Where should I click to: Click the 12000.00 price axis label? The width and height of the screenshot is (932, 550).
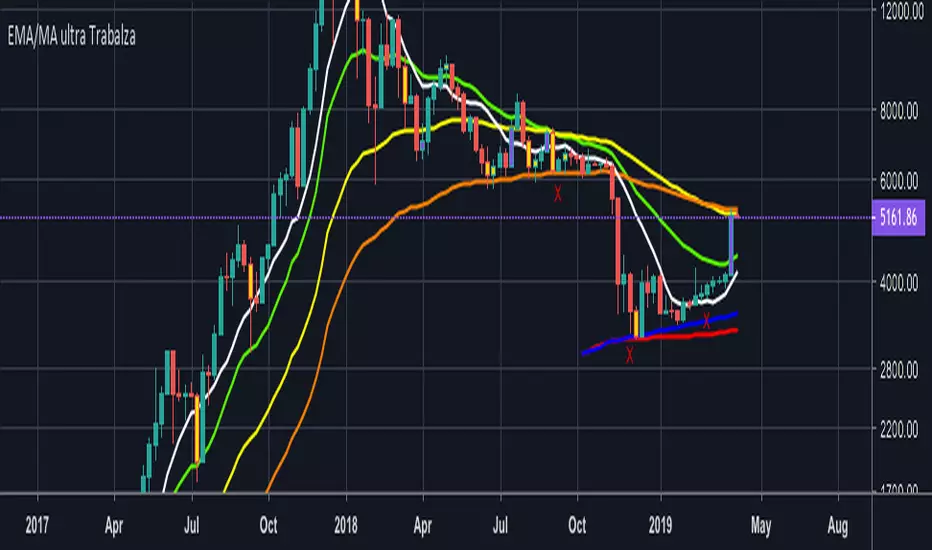(902, 11)
